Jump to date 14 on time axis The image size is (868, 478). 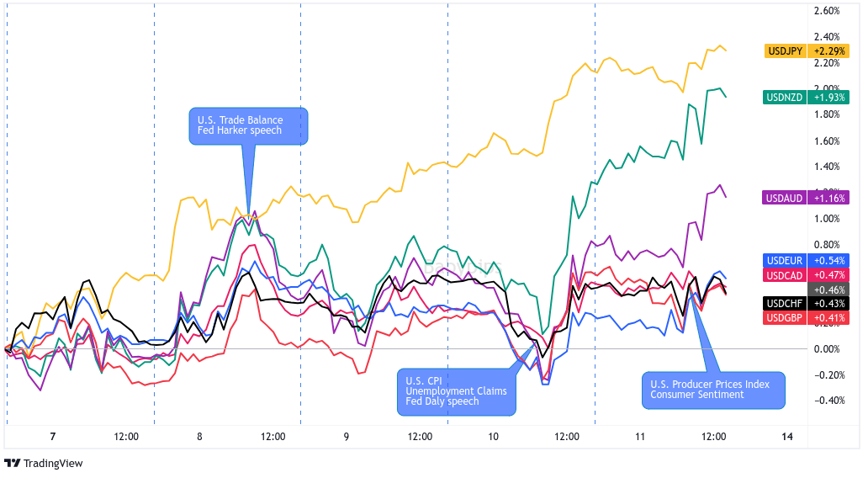tap(787, 437)
